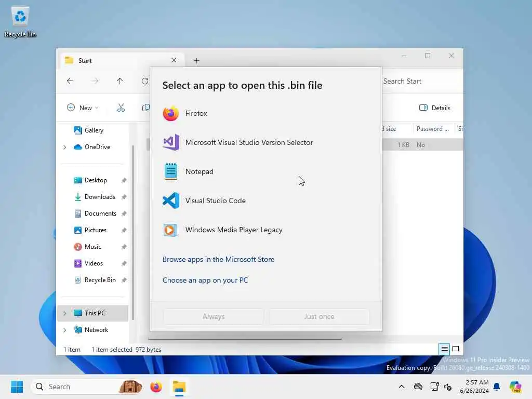Click the pin icon beside Documents
The width and height of the screenshot is (532, 399).
124,214
